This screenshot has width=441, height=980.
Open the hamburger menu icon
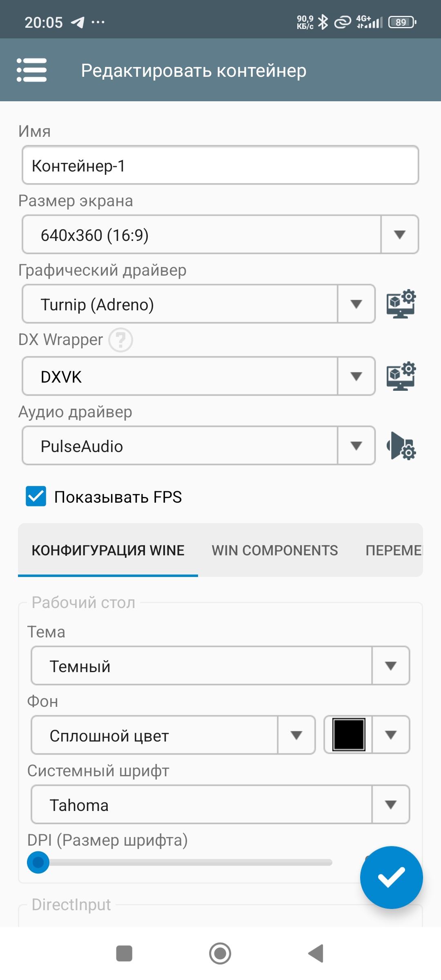(31, 70)
